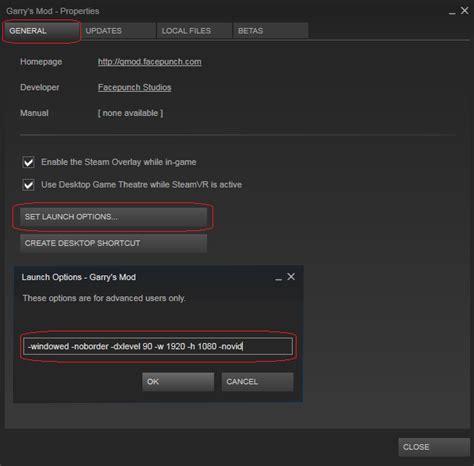474x466 pixels.
Task: Open the Updates tab
Action: point(118,31)
